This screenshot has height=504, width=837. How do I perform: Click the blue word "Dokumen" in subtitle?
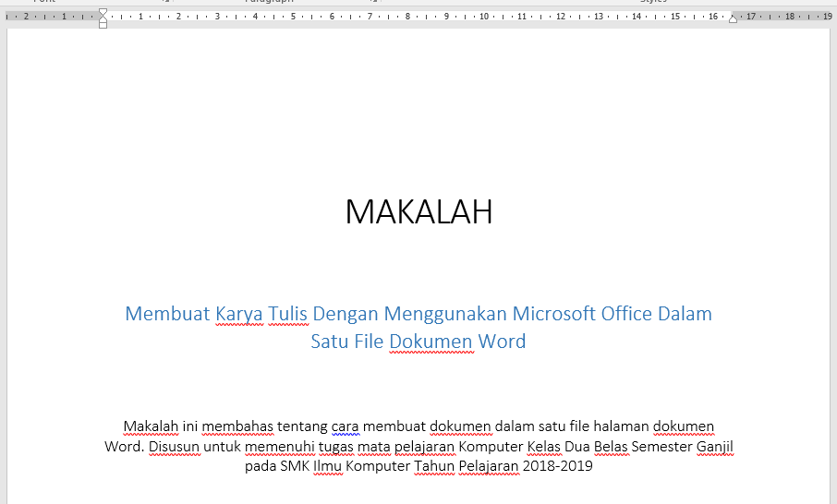431,342
